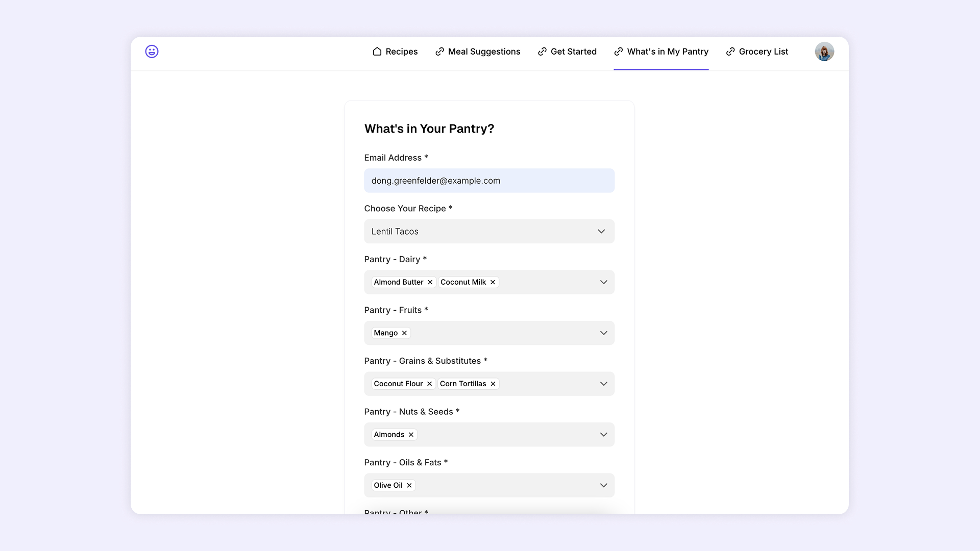Expand the Pantry Fruits dropdown chevron
Viewport: 980px width, 551px height.
[x=603, y=333]
